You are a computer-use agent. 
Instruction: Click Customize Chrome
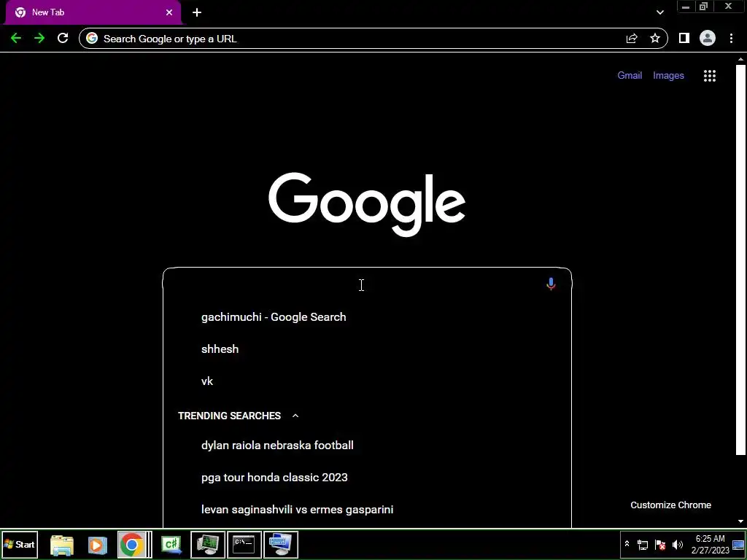pos(671,505)
